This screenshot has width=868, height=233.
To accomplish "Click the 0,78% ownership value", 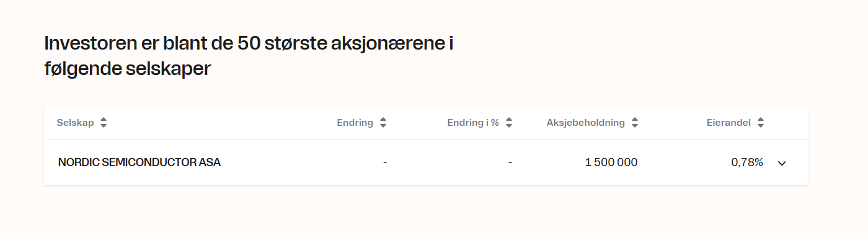I will pos(747,162).
